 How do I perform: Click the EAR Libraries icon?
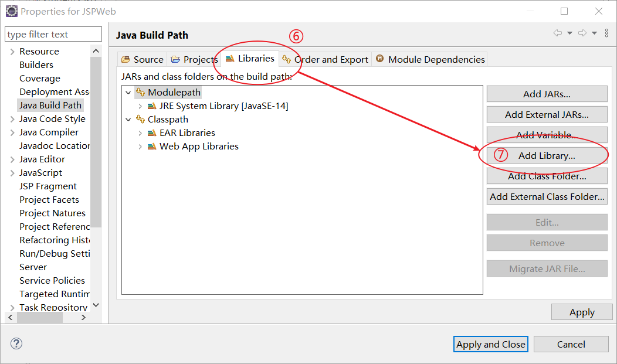pyautogui.click(x=152, y=133)
